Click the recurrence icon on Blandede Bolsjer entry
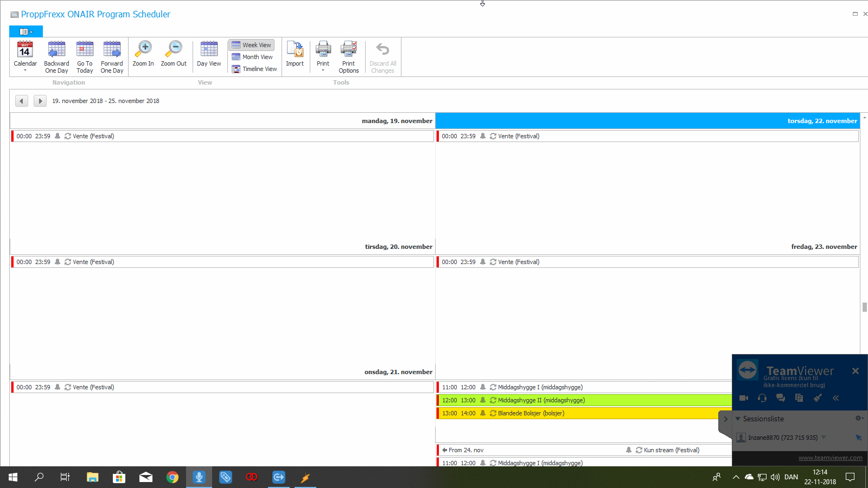 pos(493,413)
